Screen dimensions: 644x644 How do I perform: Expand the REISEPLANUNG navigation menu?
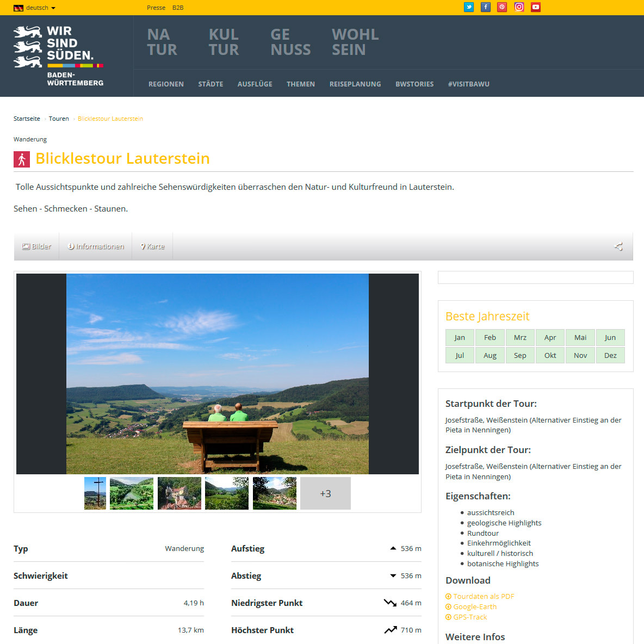(x=355, y=84)
